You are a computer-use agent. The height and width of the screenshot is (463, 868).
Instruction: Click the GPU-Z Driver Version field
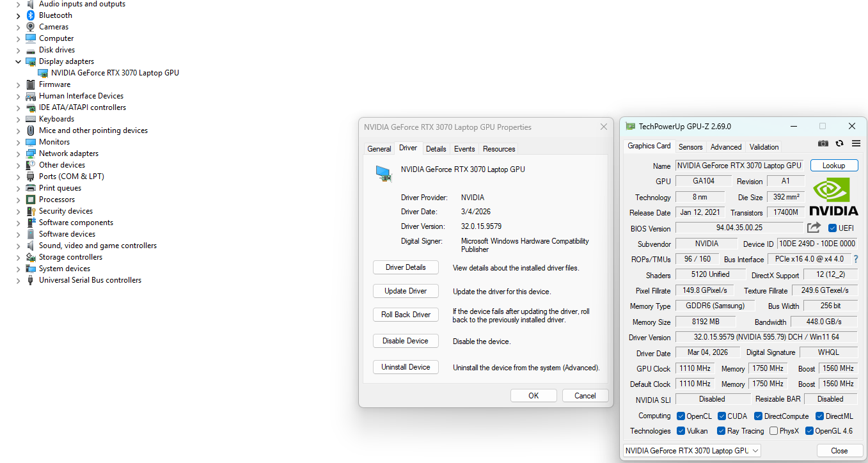[766, 337]
